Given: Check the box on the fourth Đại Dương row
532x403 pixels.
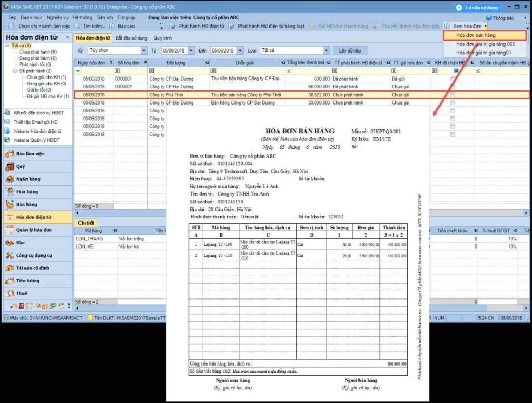Looking at the screenshot, I should tap(453, 102).
